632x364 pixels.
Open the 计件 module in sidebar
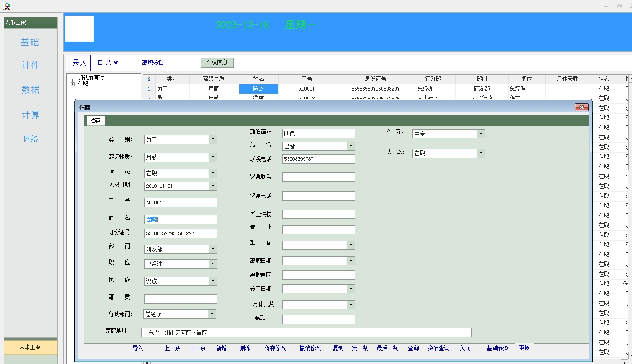pyautogui.click(x=31, y=66)
